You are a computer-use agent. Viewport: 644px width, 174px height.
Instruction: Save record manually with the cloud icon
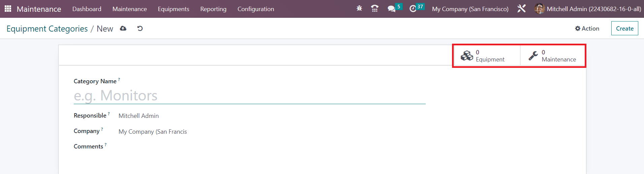tap(123, 29)
